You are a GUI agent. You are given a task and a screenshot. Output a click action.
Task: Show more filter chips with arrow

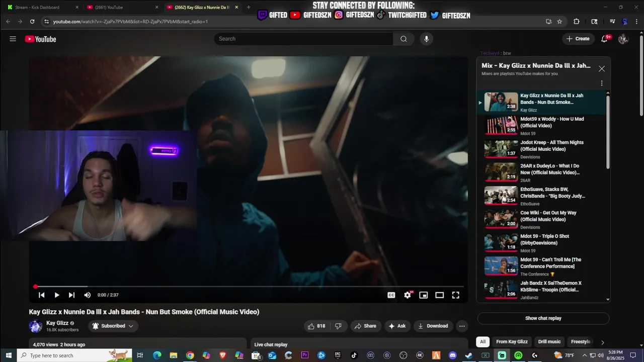click(x=602, y=342)
